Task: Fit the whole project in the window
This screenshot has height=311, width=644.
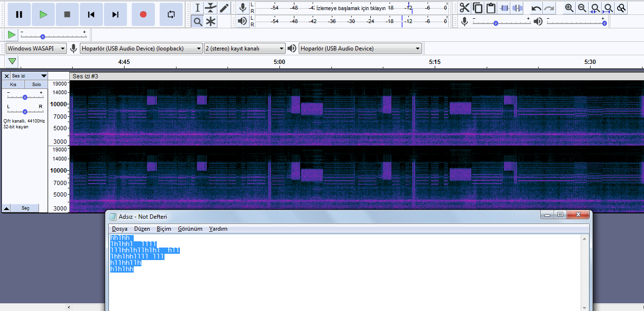Action: tap(608, 8)
